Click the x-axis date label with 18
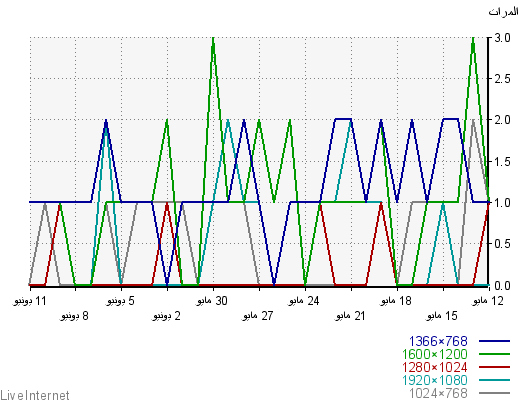This screenshot has width=520, height=405. (x=396, y=301)
